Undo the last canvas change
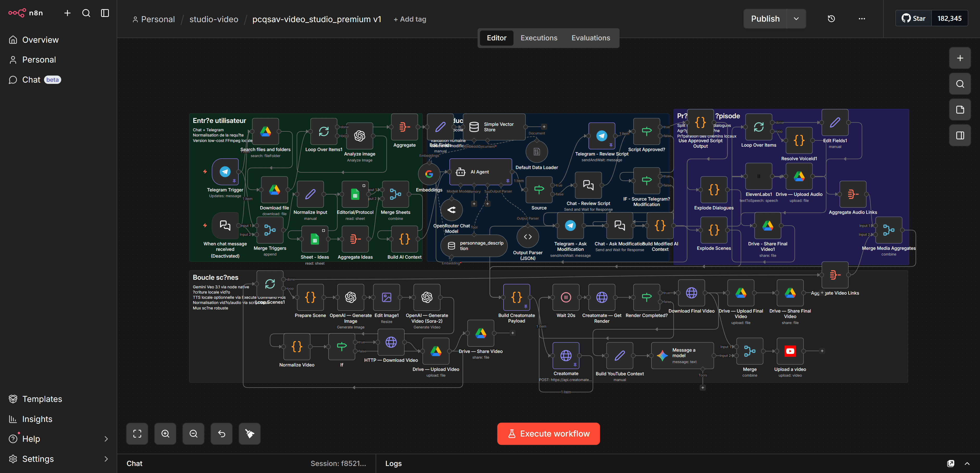Screen dimensions: 980x473 (x=221, y=434)
